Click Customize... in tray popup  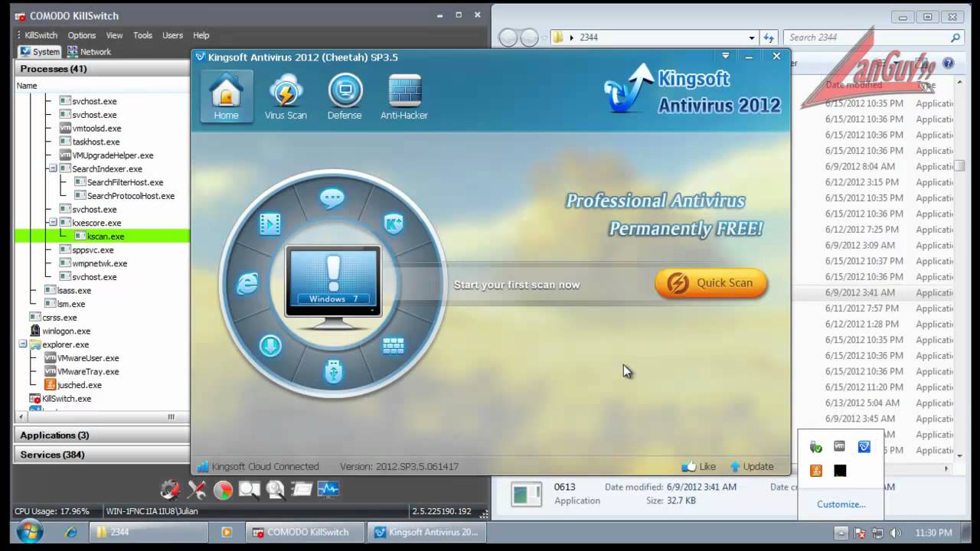(841, 504)
